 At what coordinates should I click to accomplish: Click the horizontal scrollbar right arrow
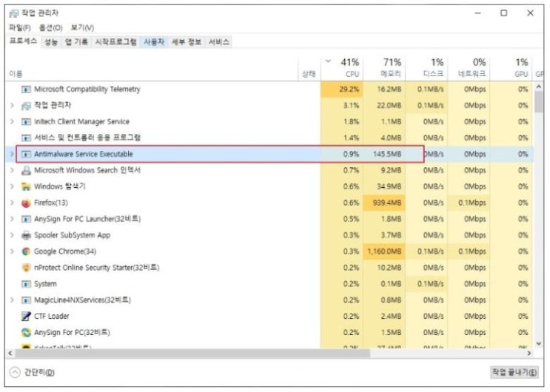529,354
